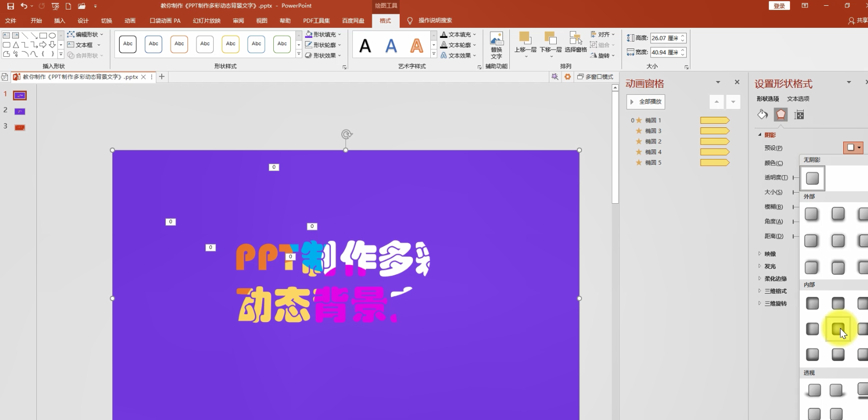Screen dimensions: 868x420
Task: Open Effects tab (pentagon icon)
Action: click(x=781, y=115)
